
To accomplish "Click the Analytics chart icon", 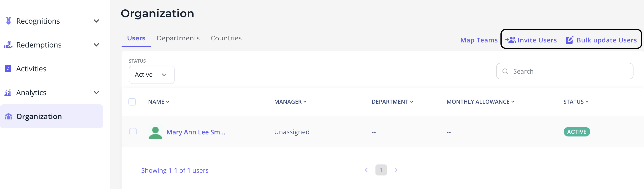I will [8, 93].
